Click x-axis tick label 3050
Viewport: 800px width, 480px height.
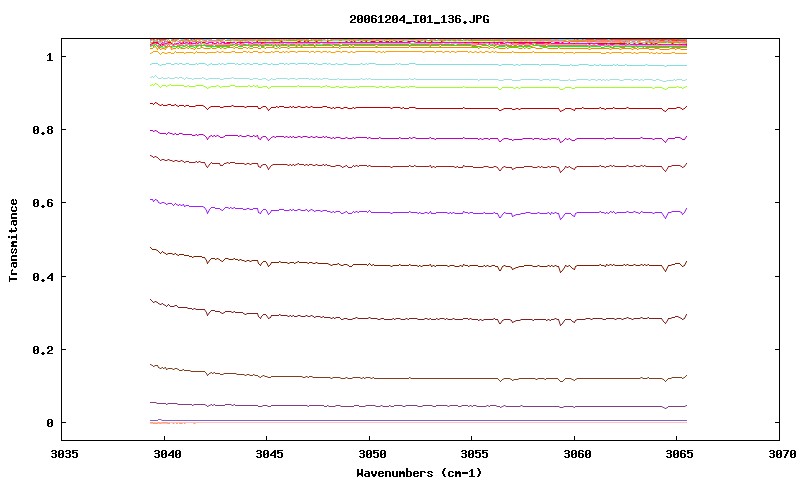click(x=372, y=454)
